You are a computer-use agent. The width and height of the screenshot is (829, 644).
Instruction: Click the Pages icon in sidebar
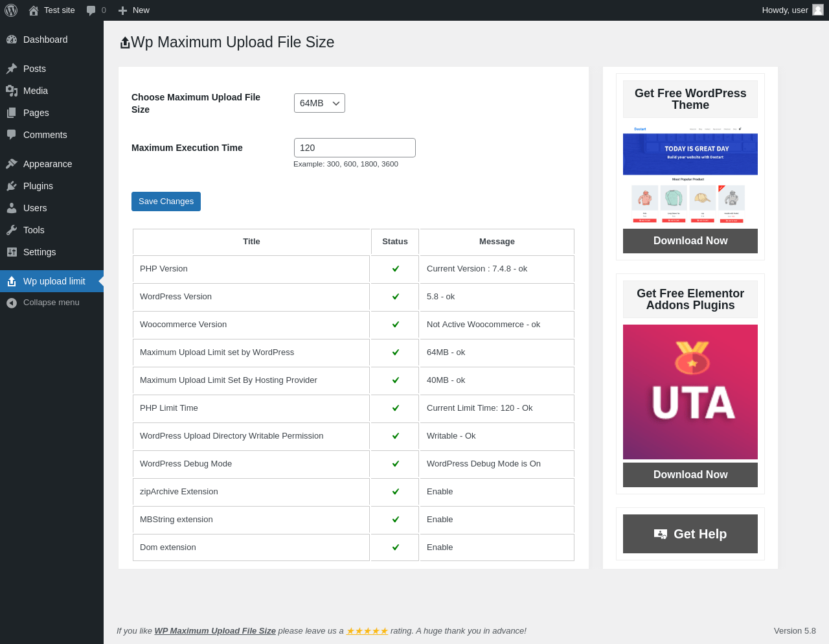[12, 113]
